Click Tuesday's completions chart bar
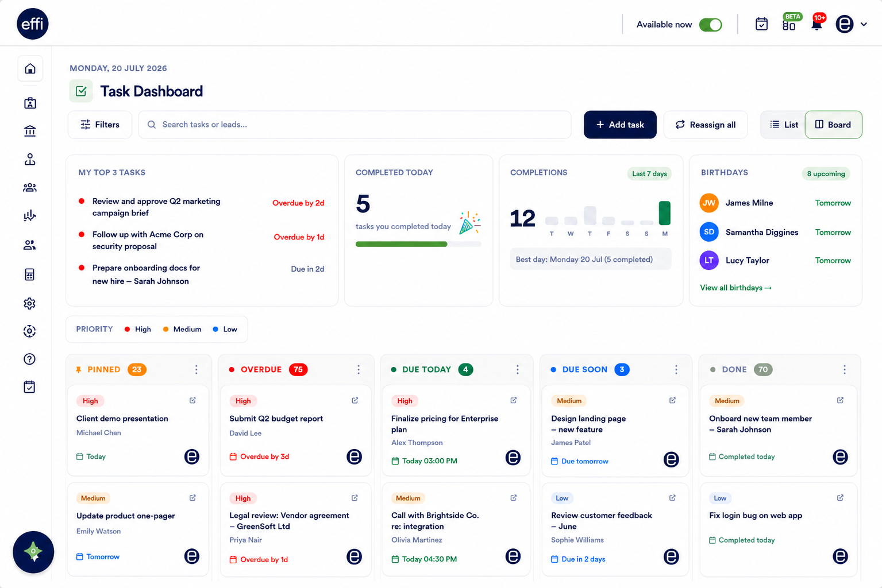The height and width of the screenshot is (588, 882). click(552, 220)
